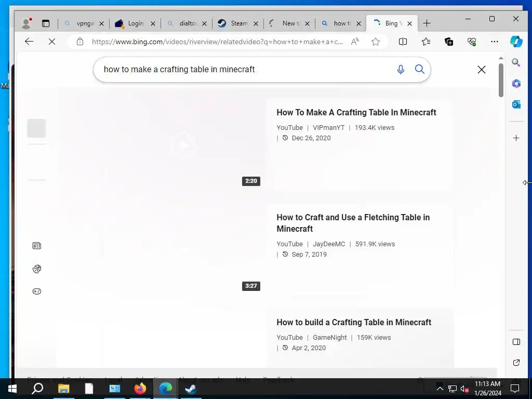Open Collections panel
The width and height of the screenshot is (532, 399).
[x=449, y=42]
